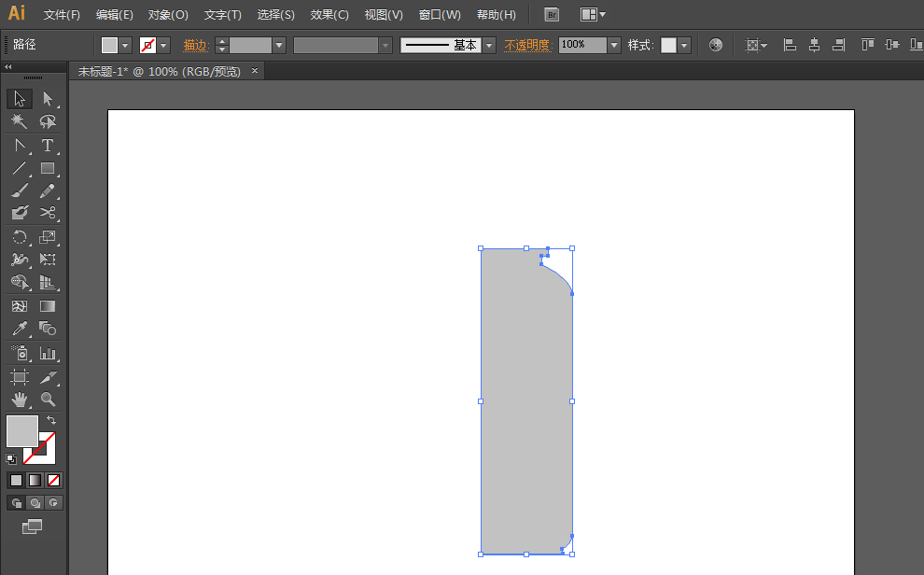
Task: Open opacity 100% dropdown arrow
Action: pyautogui.click(x=614, y=46)
